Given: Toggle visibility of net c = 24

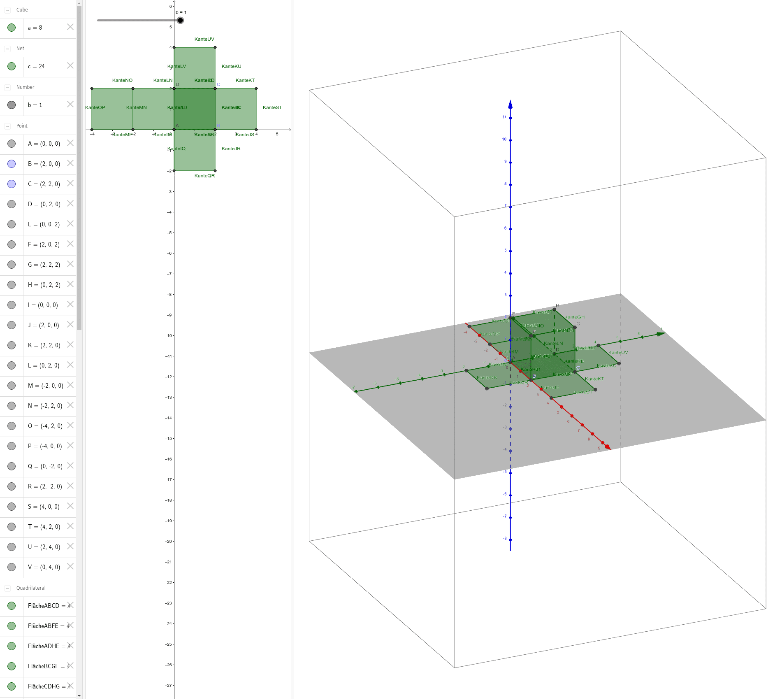Looking at the screenshot, I should [12, 66].
